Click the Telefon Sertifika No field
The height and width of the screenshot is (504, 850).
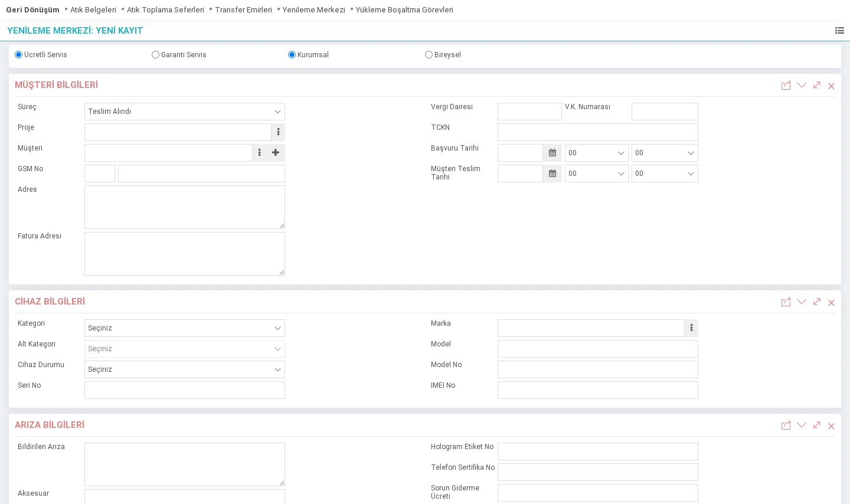tap(598, 472)
